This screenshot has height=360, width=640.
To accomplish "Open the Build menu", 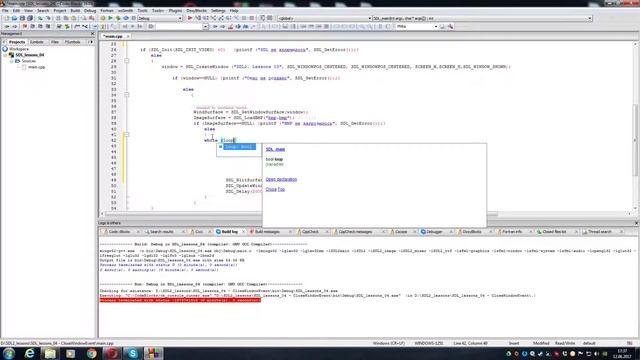I will tap(75, 11).
